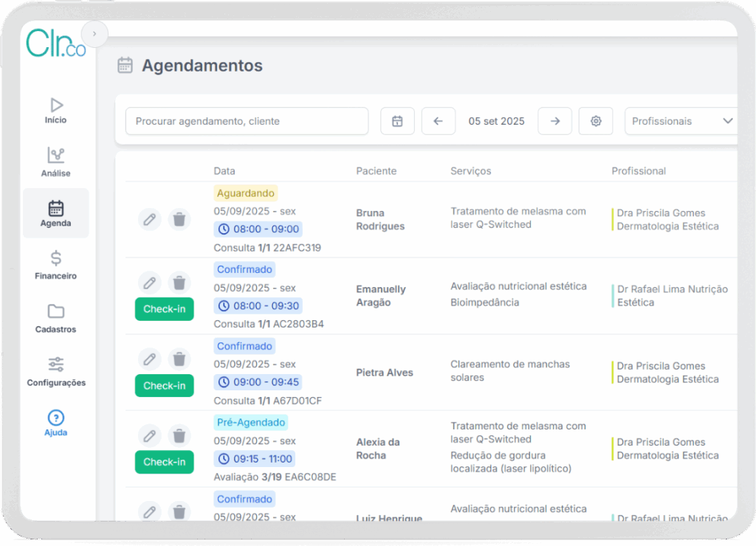Open Configurações in the sidebar
Viewport: 756px width, 546px height.
(x=56, y=372)
